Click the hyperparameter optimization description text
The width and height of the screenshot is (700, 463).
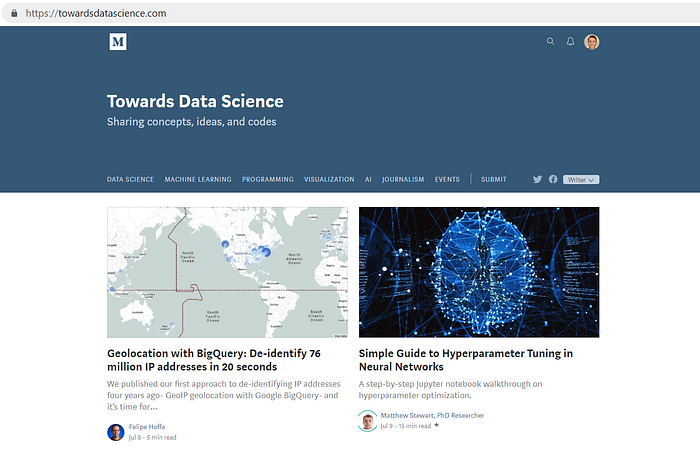click(x=450, y=389)
